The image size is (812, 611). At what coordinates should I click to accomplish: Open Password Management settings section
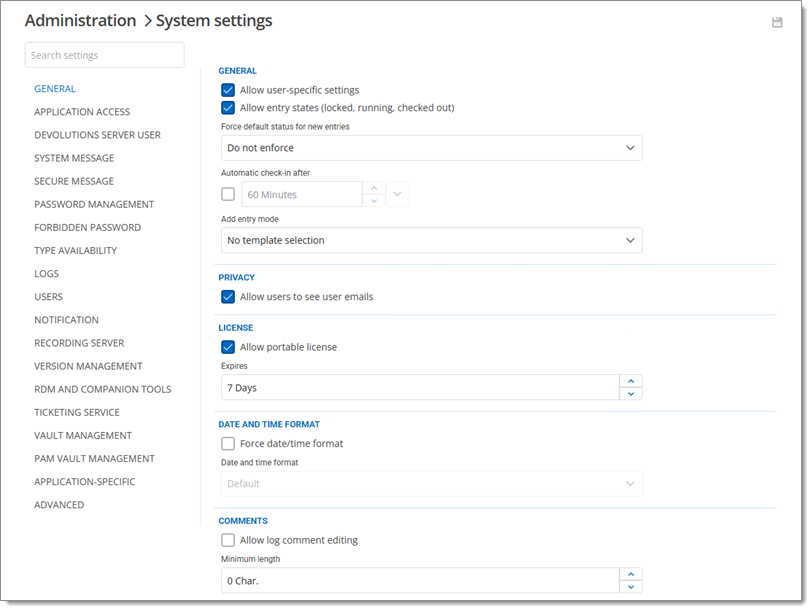tap(94, 205)
